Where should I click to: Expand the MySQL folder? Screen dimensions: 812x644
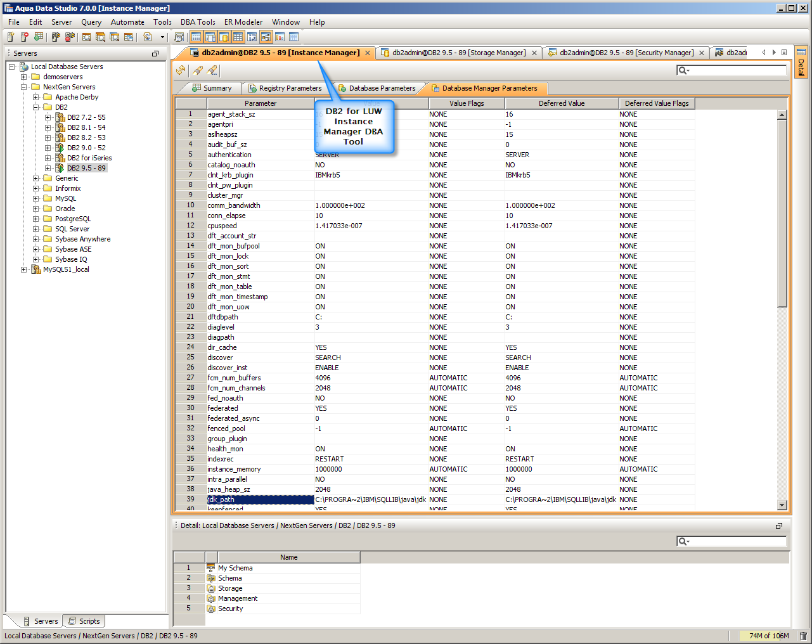(36, 198)
